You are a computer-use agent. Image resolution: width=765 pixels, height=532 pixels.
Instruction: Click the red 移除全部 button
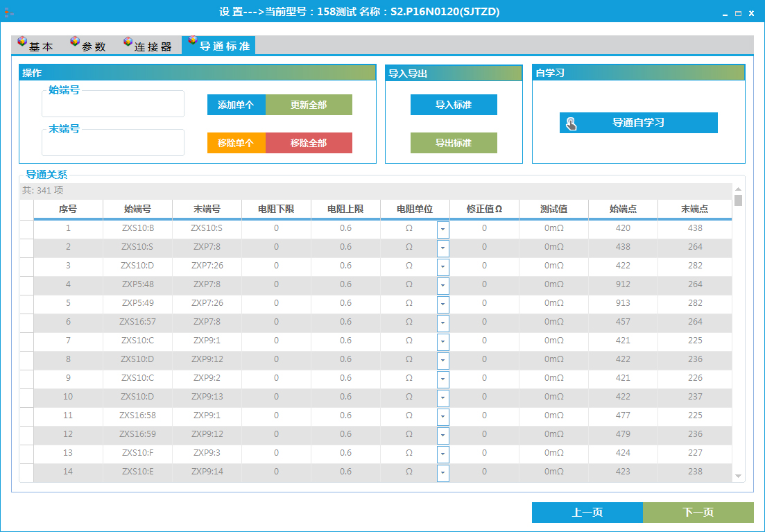point(309,143)
